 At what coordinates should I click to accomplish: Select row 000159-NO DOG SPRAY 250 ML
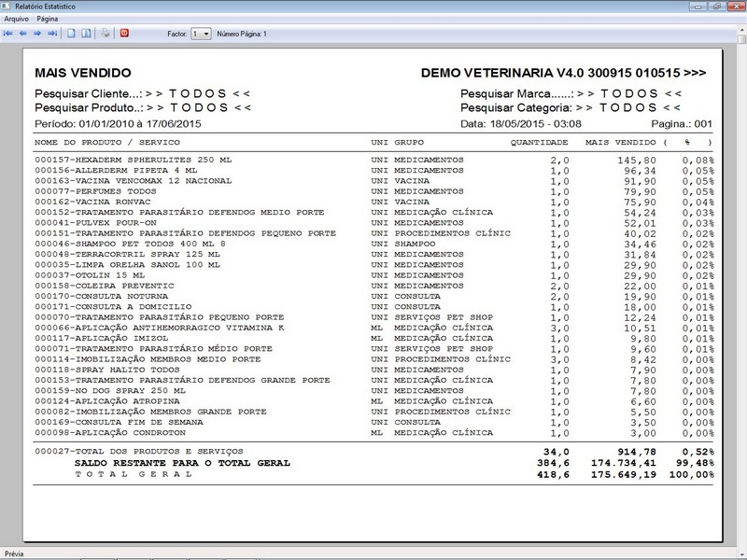coord(374,390)
